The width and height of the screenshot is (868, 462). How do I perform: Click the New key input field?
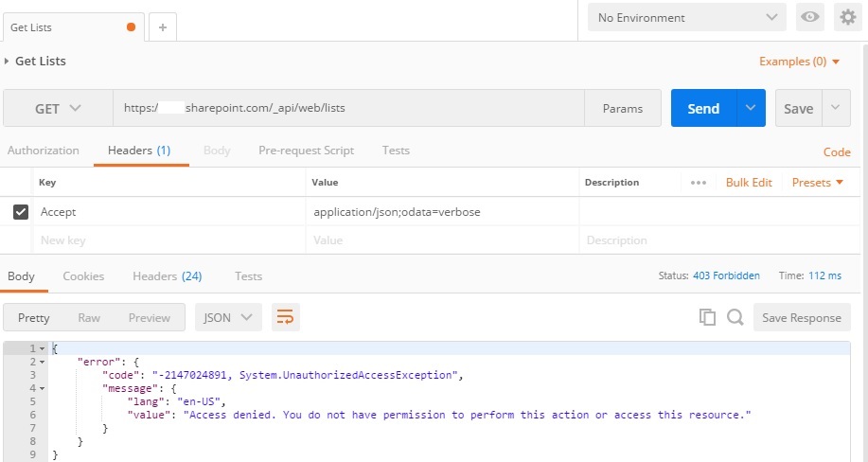point(169,240)
